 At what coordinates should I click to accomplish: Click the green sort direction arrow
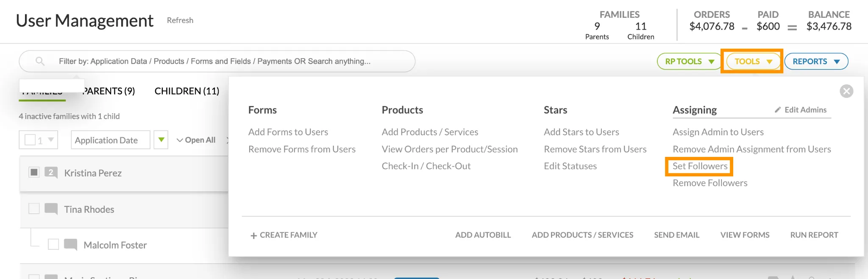coord(161,139)
